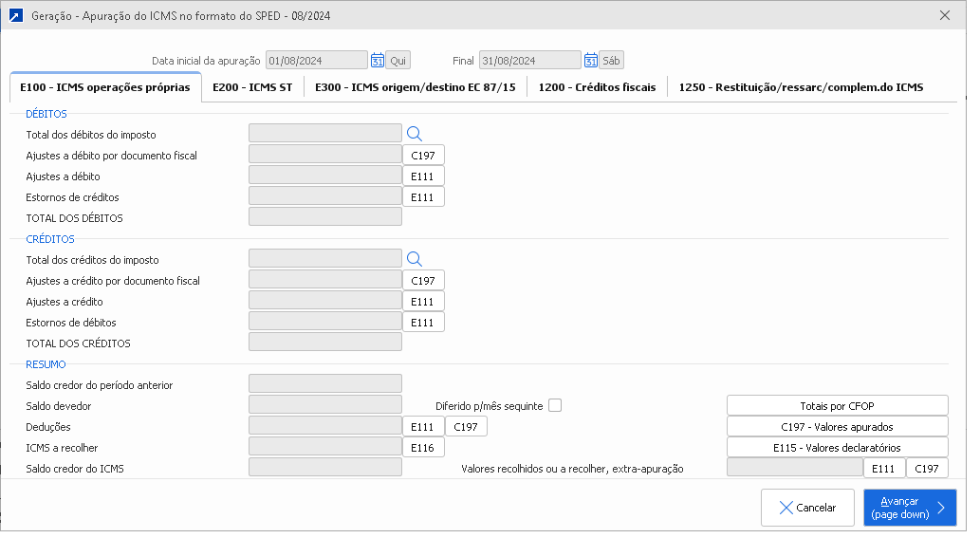Click magnifier beside Total dos débitos do imposto
The width and height of the screenshot is (980, 538).
click(x=414, y=134)
